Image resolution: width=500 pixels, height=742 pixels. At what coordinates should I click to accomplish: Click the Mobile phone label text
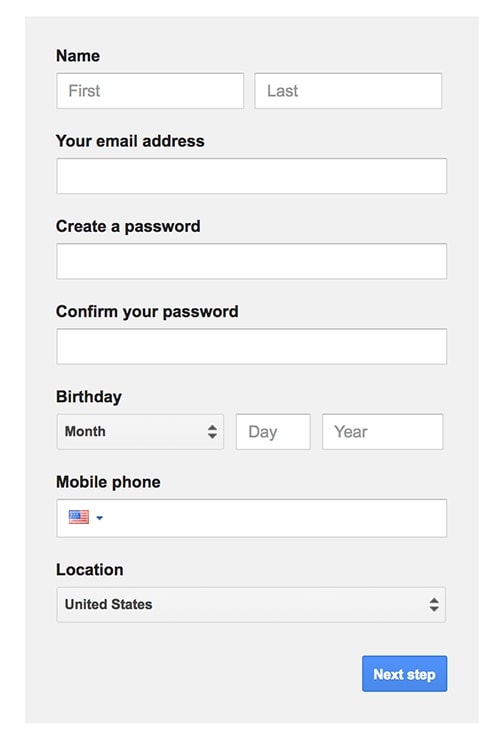tap(108, 482)
